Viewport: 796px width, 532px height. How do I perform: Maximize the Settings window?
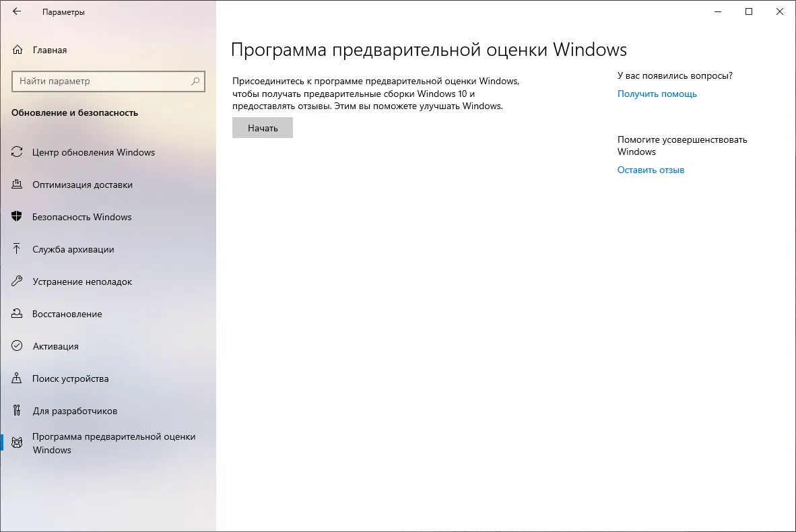[x=749, y=11]
